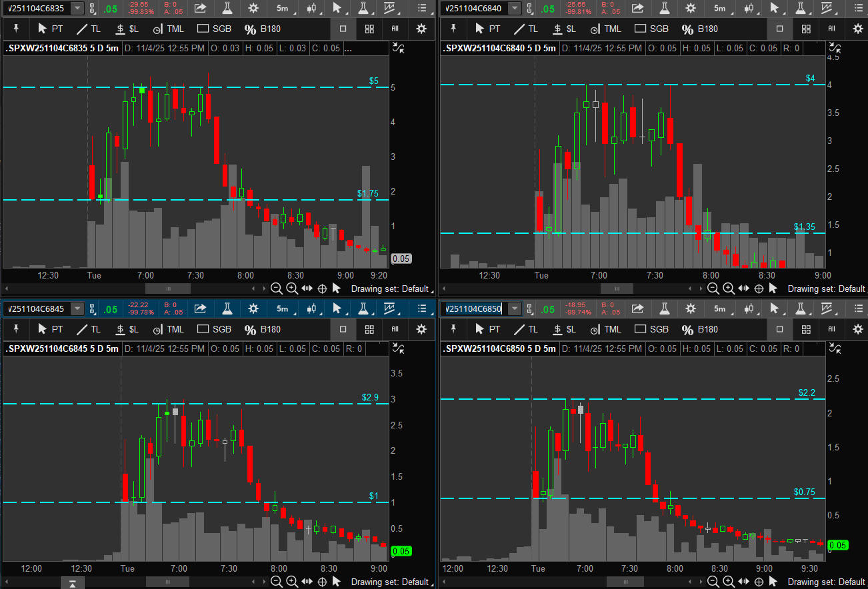Select TML time level tool in C6845 chart

click(168, 329)
